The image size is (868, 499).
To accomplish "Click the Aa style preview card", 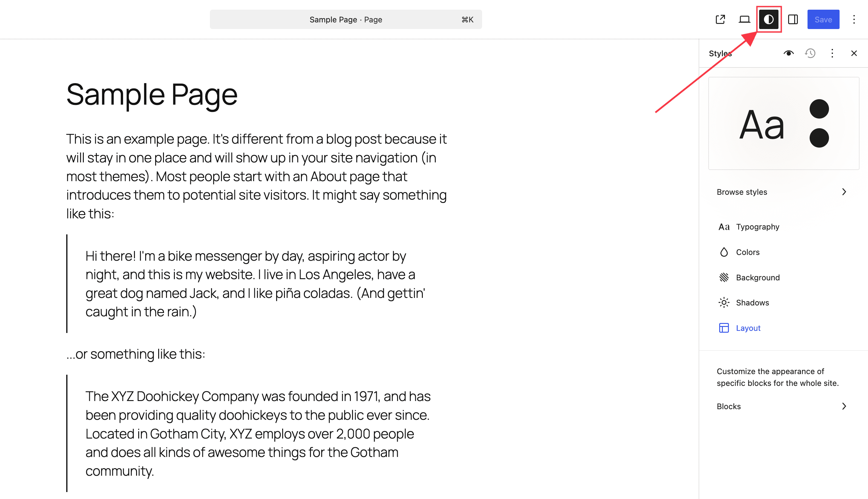I will (x=783, y=123).
